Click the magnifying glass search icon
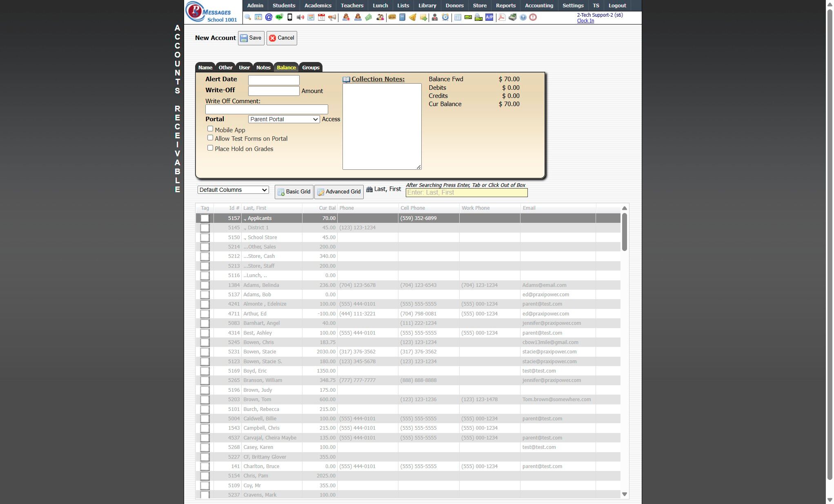 [248, 17]
